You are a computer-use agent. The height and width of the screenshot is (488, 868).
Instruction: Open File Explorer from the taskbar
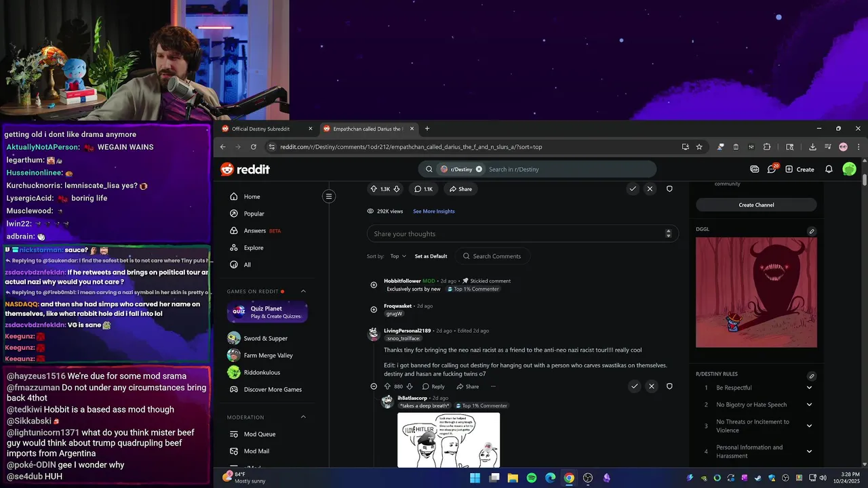pos(513,478)
